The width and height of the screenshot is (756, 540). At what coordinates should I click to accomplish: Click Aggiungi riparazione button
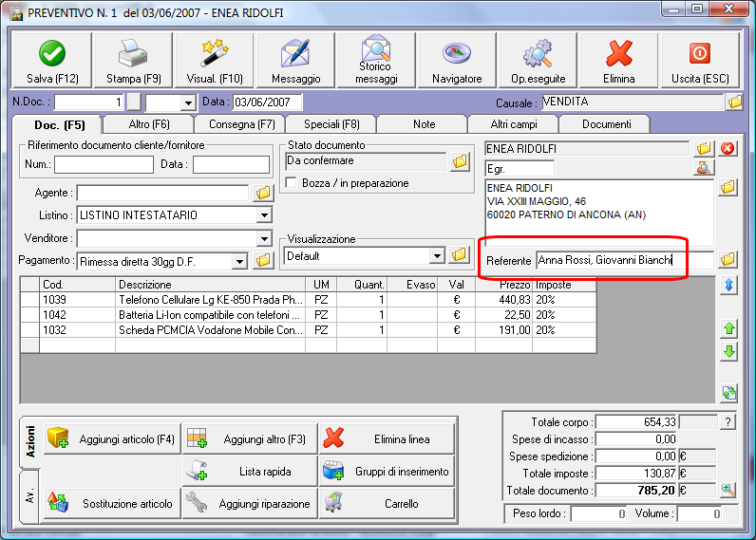250,503
